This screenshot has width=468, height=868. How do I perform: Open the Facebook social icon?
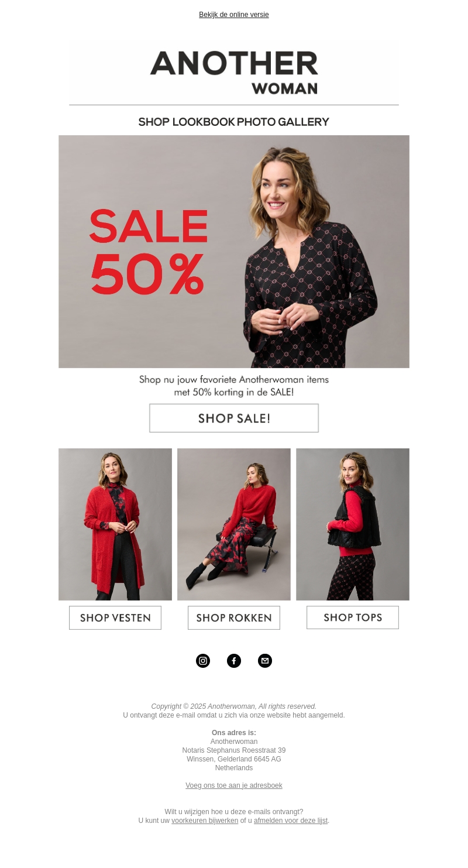pos(234,661)
